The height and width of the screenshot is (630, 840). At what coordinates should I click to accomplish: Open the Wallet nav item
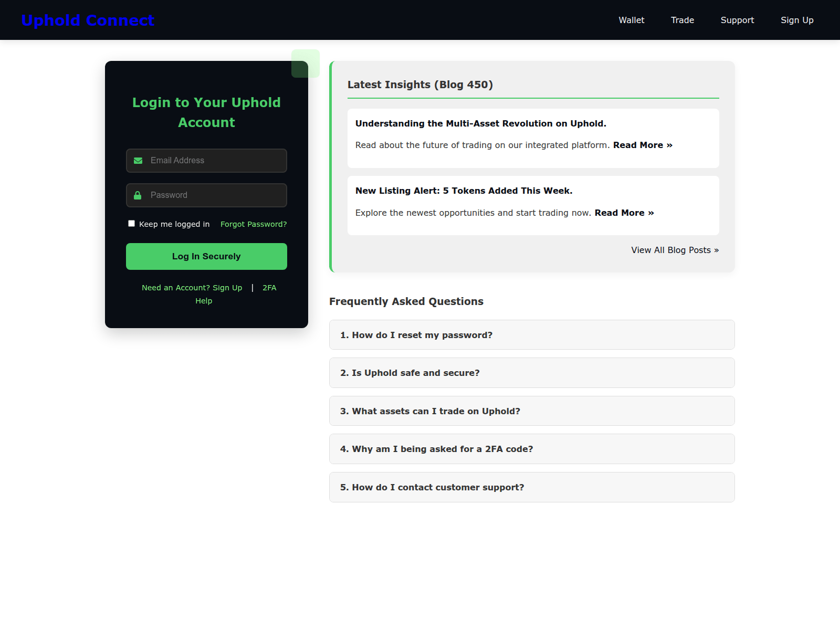[x=631, y=20]
